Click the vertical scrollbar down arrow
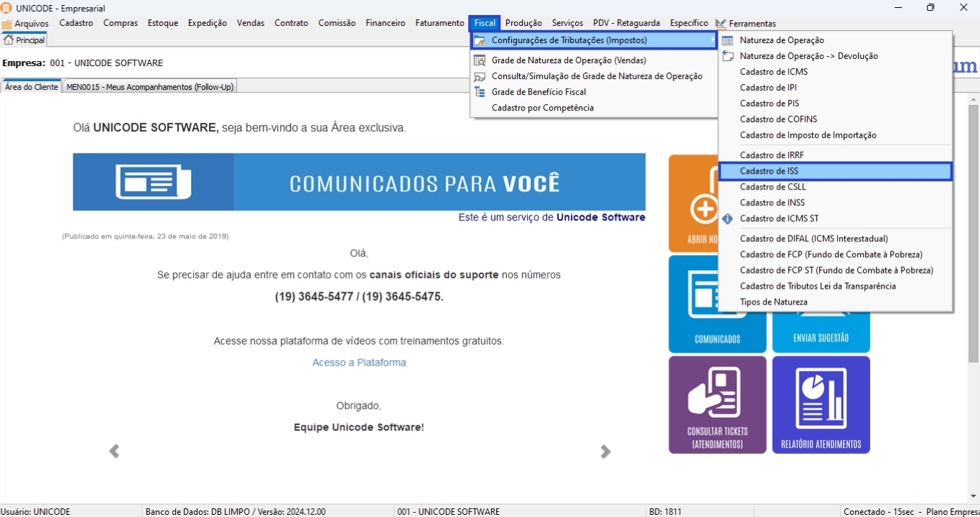 974,496
